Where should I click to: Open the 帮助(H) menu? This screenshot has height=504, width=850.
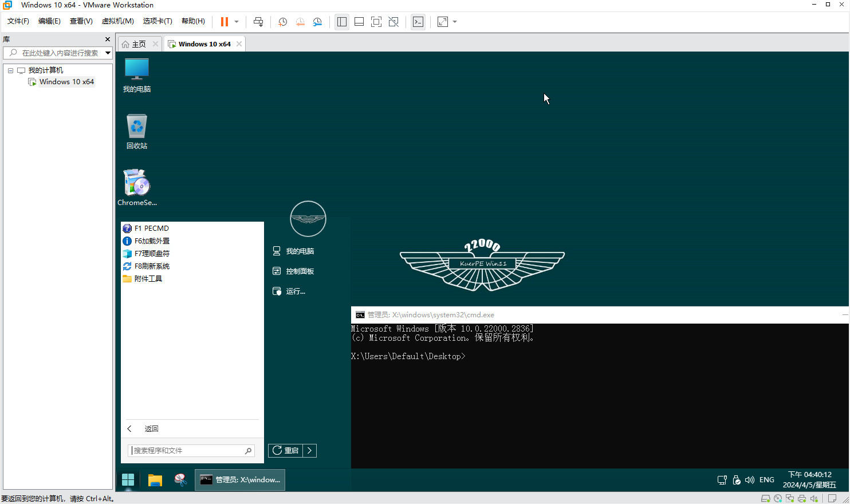pos(193,21)
